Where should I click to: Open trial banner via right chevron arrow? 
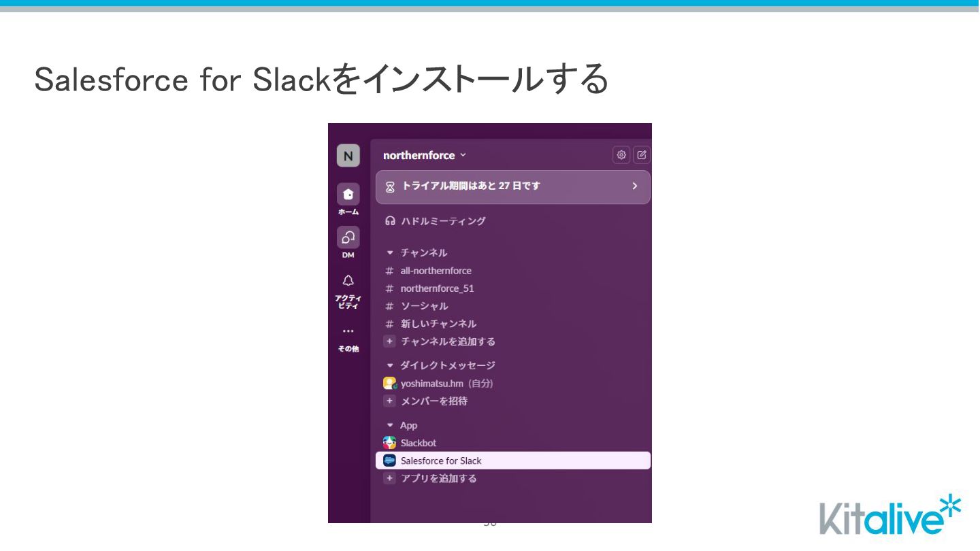pyautogui.click(x=635, y=186)
